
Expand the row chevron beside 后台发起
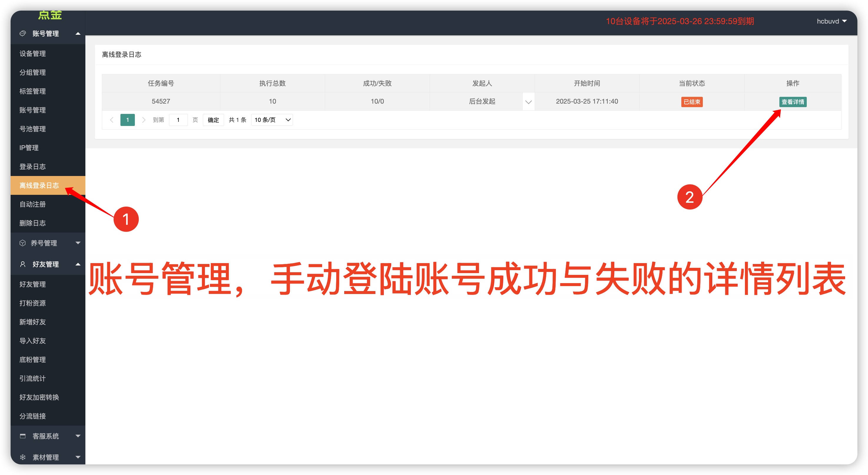click(528, 102)
